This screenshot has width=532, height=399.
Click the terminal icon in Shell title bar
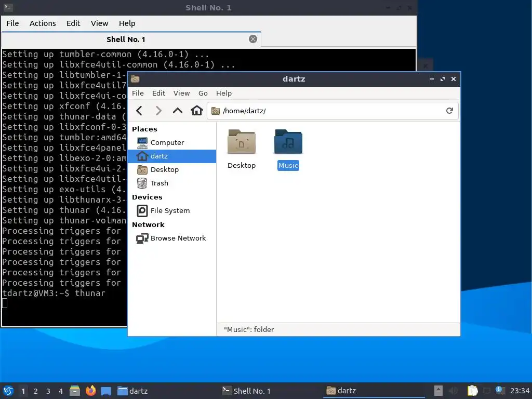click(x=8, y=7)
